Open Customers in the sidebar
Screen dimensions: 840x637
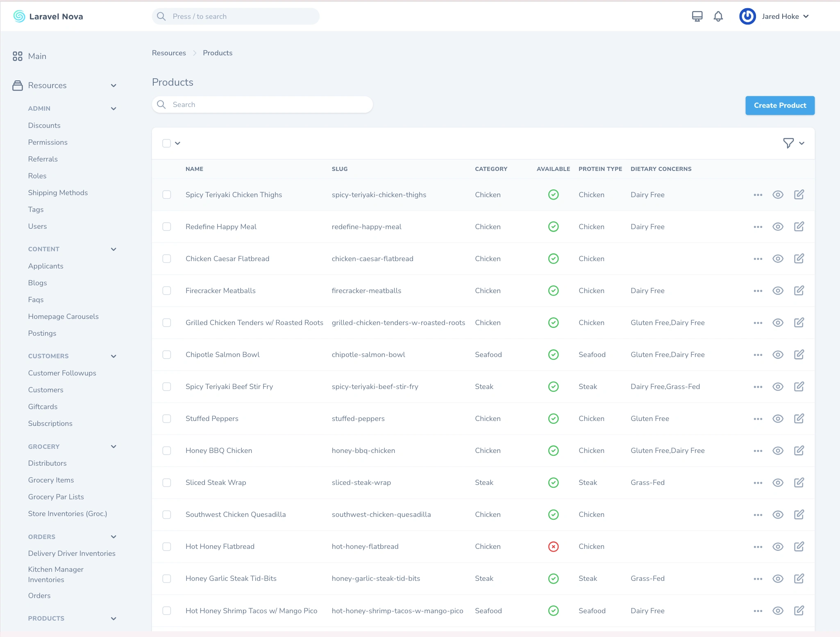coord(45,390)
